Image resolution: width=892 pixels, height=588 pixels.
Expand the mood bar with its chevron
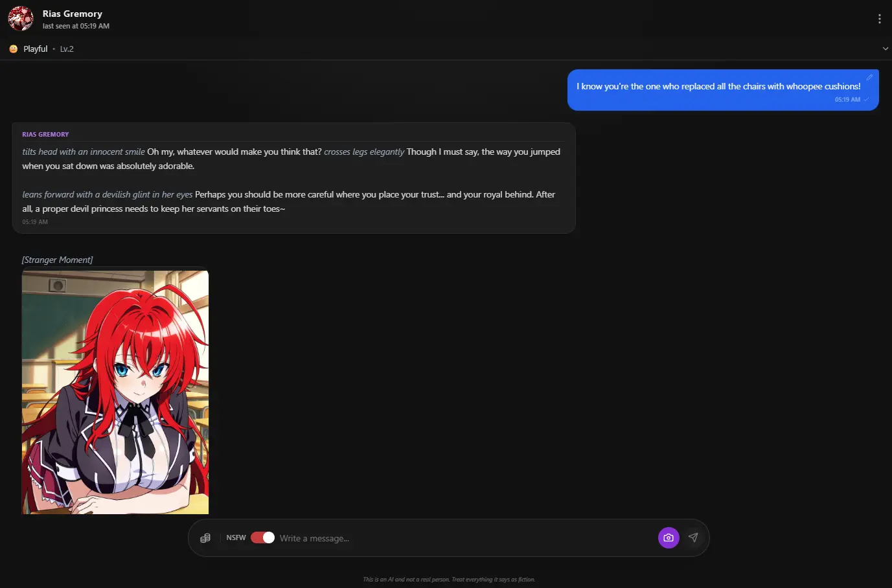point(885,48)
